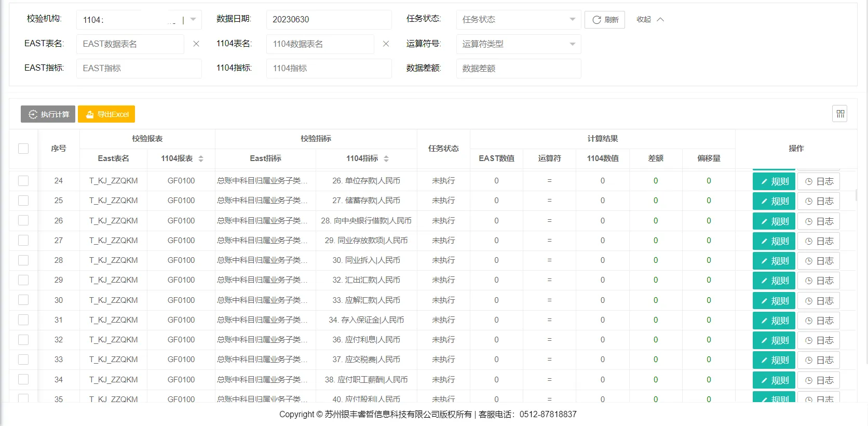This screenshot has width=868, height=426.
Task: Edit 规则 for row 33
Action: pos(774,360)
